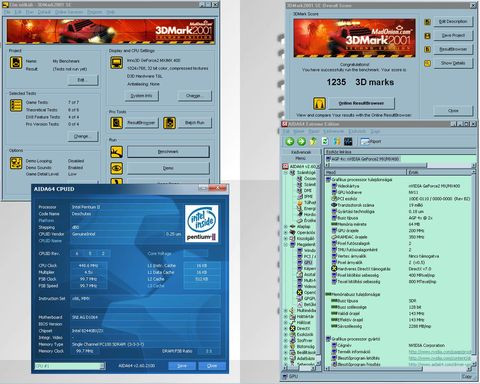
Task: Click the Edit... button under Project
Action: tap(83, 80)
